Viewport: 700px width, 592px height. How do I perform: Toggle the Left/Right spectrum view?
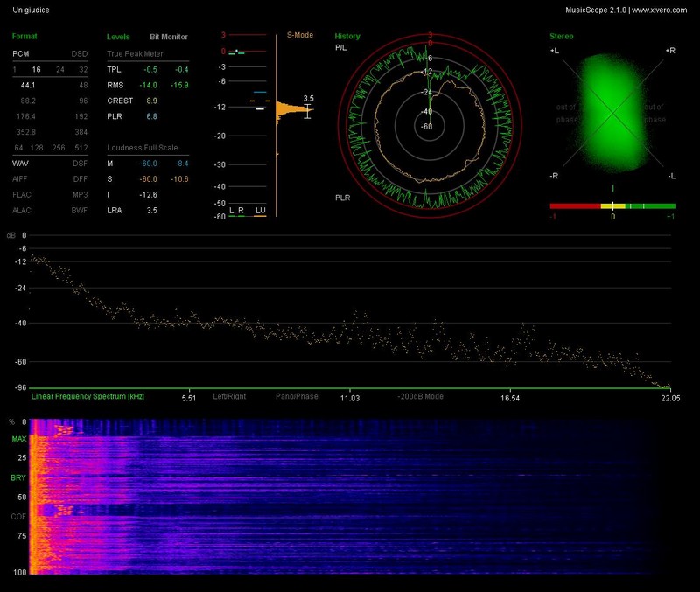click(x=229, y=396)
